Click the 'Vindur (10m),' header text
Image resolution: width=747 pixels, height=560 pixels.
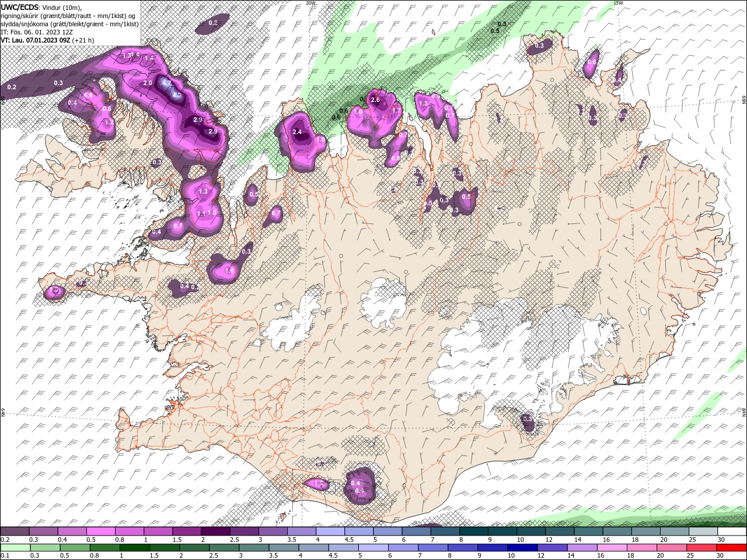62,7
